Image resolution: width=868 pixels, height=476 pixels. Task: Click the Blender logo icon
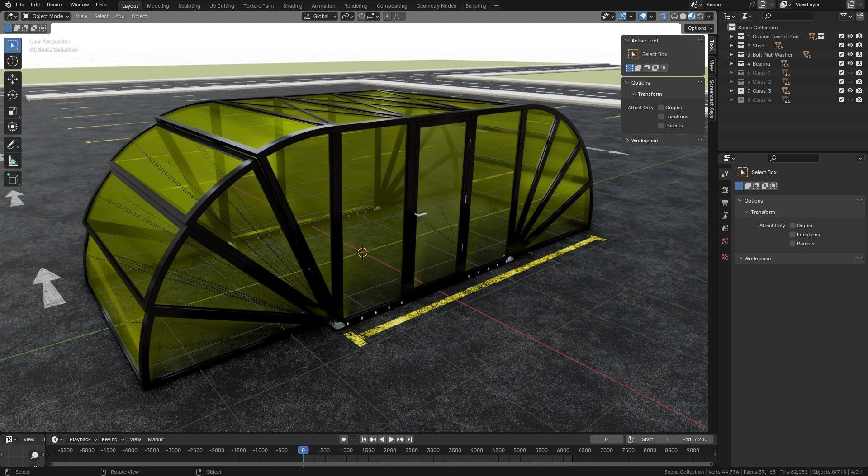pyautogui.click(x=8, y=5)
